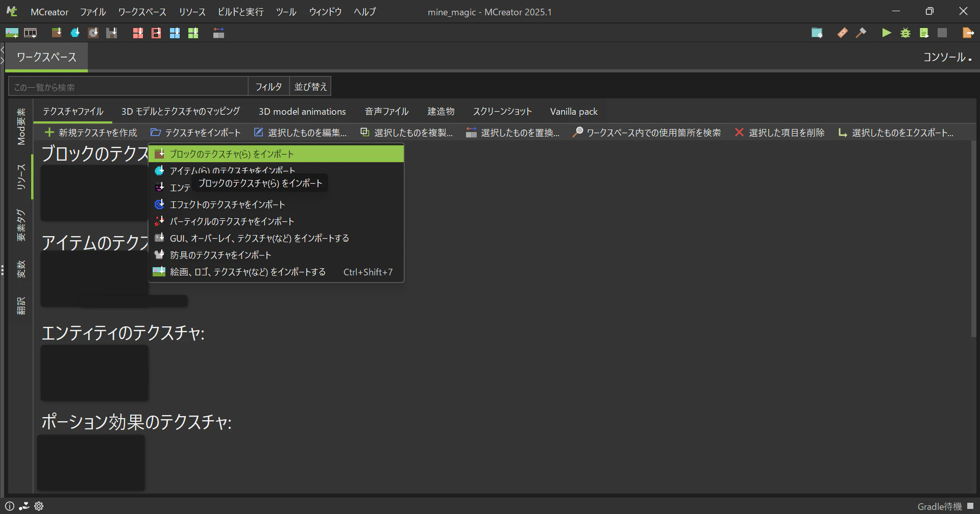Screen dimensions: 980x514
Task: Click the toolbar icon with red-blue arrows
Action: pos(219,33)
